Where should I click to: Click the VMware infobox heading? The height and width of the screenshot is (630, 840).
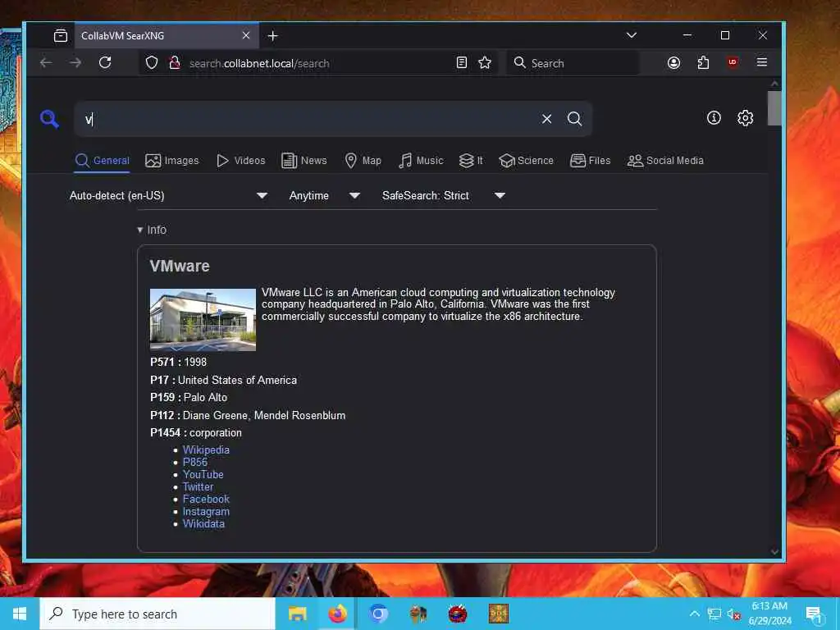[x=180, y=267]
